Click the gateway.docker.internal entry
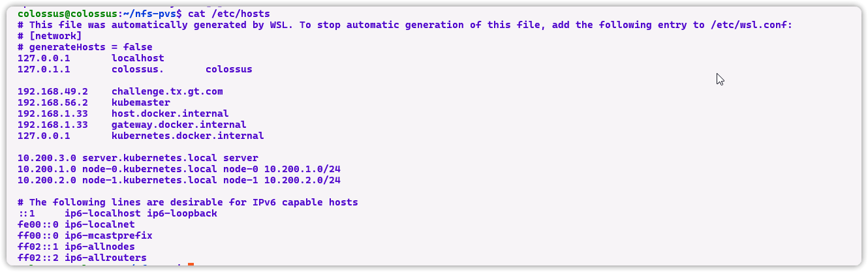The width and height of the screenshot is (868, 272). pyautogui.click(x=178, y=125)
